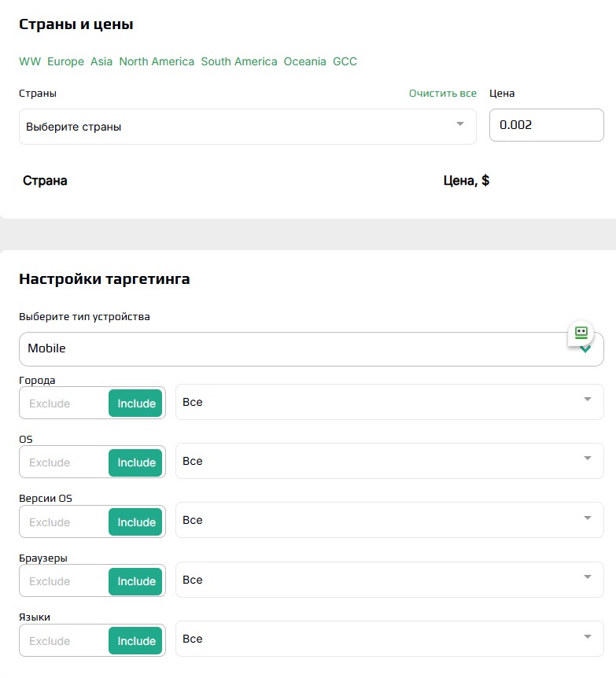
Task: Toggle Include for Версии OS
Action: (136, 522)
